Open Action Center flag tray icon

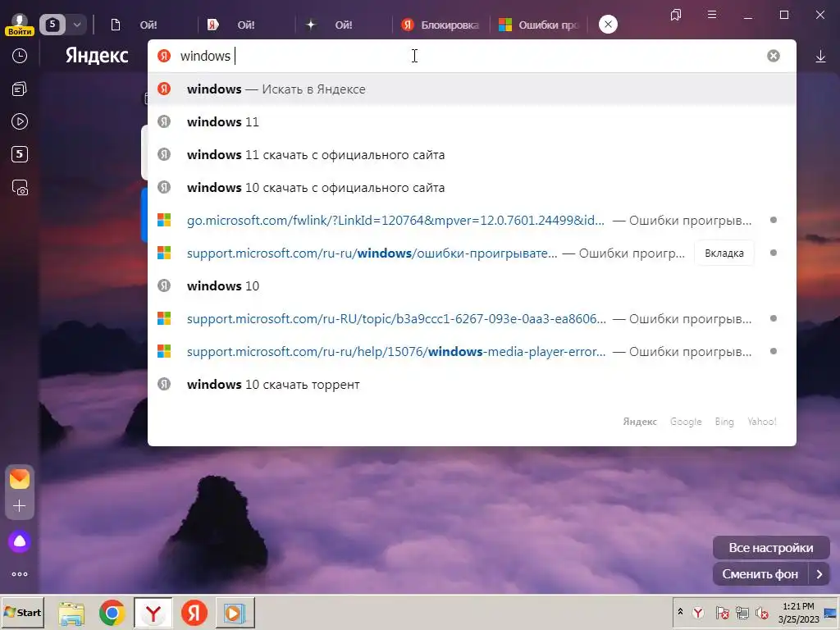(722, 612)
